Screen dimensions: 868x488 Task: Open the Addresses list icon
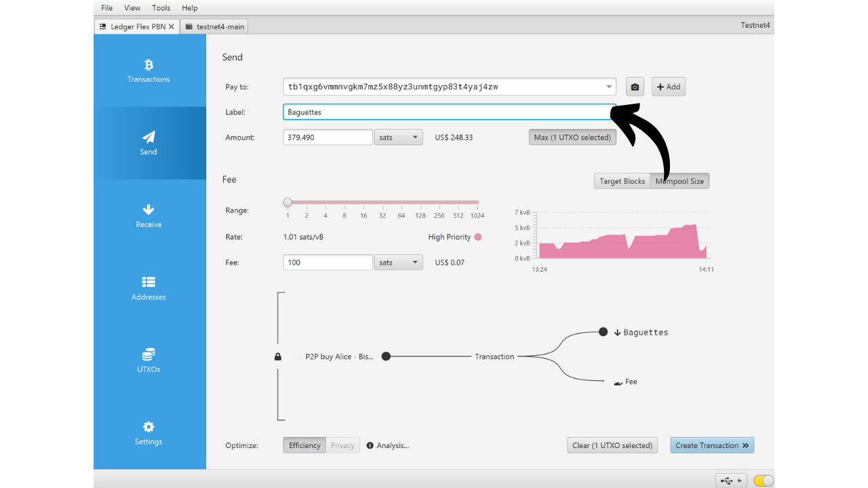point(149,282)
